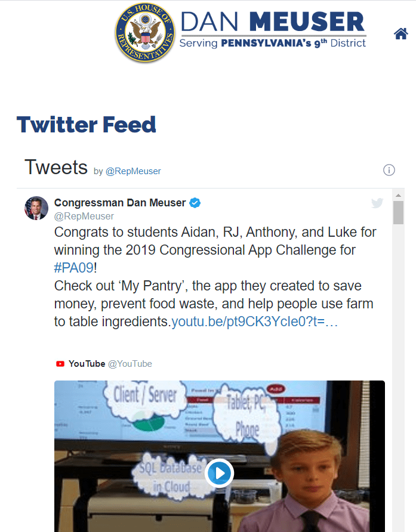Open the Congressman Dan Meuser name link
This screenshot has height=532, width=416.
120,203
